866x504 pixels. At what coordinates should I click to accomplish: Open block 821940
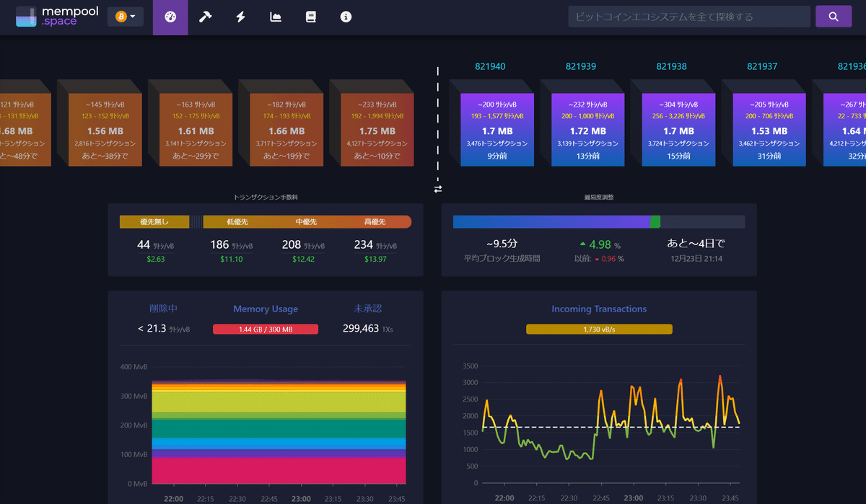(490, 66)
